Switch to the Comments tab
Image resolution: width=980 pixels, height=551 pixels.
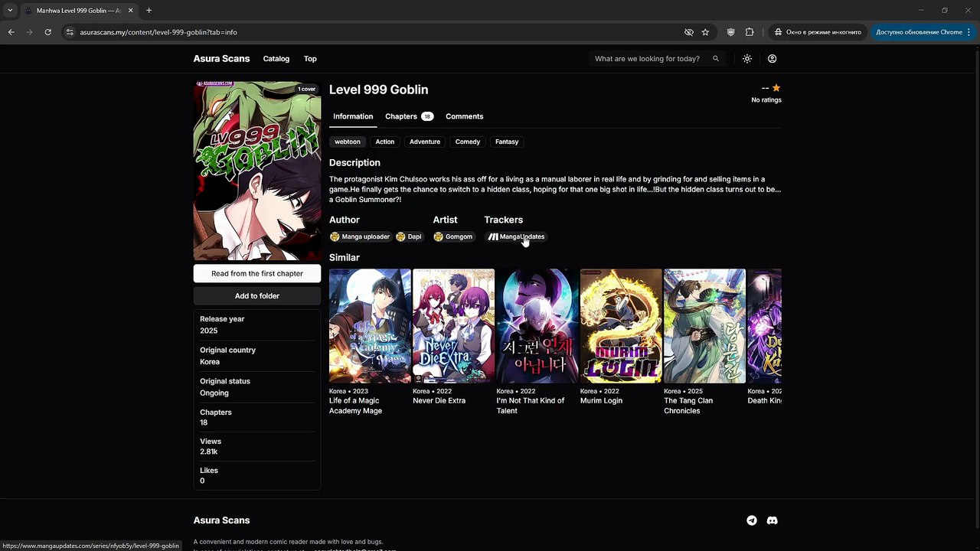464,116
